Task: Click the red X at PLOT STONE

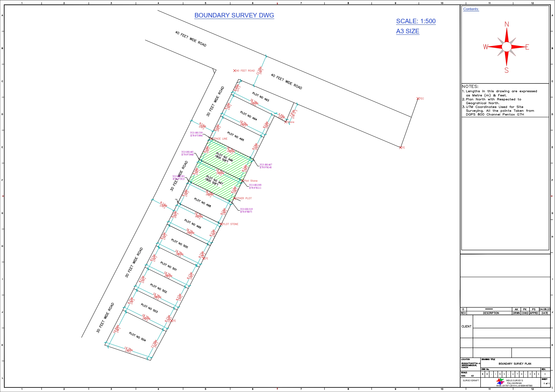Action: point(221,224)
